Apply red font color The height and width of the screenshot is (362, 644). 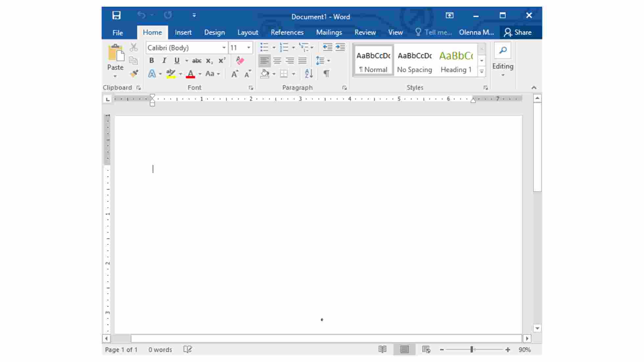191,74
